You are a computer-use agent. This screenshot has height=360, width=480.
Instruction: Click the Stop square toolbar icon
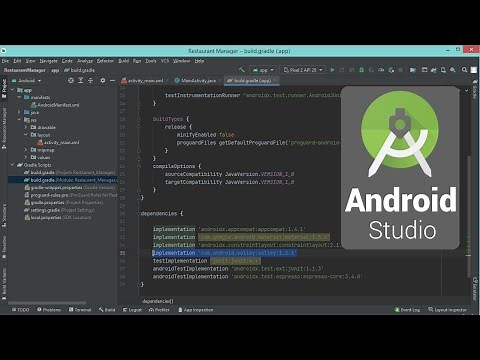click(x=401, y=70)
